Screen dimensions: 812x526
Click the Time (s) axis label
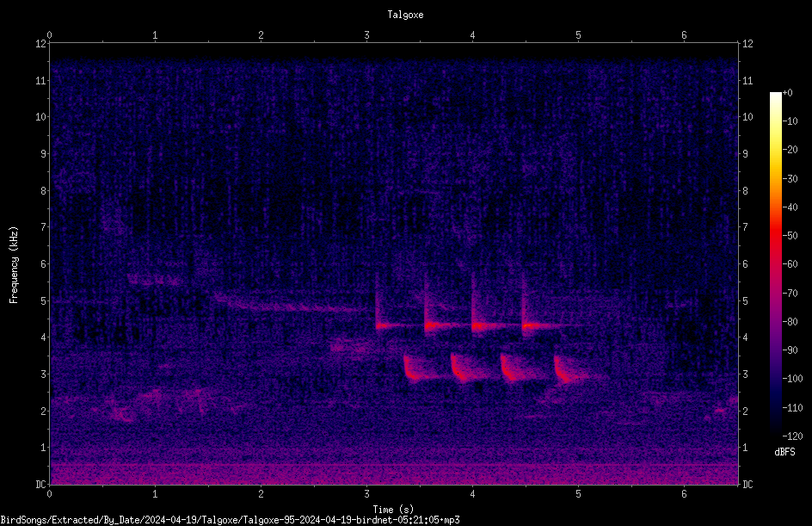point(393,510)
